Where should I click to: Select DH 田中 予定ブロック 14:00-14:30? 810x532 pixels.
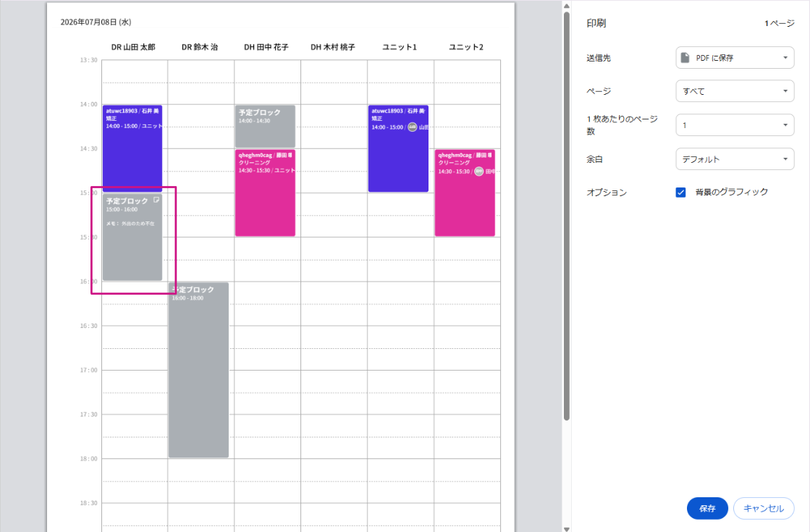(x=265, y=127)
